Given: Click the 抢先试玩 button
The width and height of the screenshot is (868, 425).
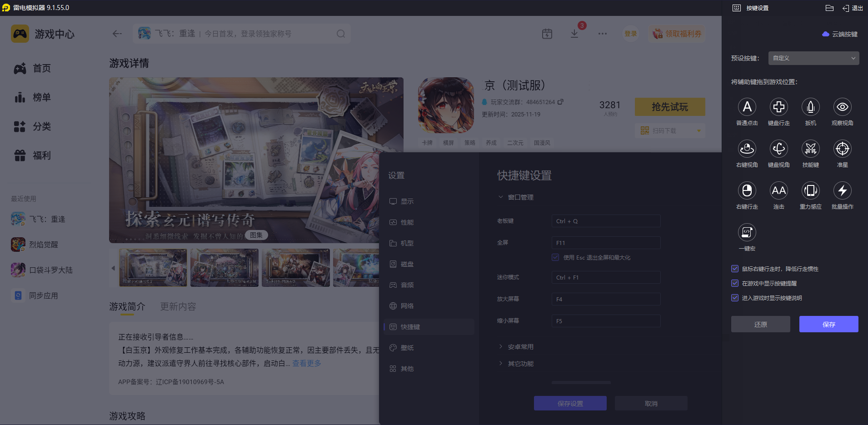Looking at the screenshot, I should (669, 107).
